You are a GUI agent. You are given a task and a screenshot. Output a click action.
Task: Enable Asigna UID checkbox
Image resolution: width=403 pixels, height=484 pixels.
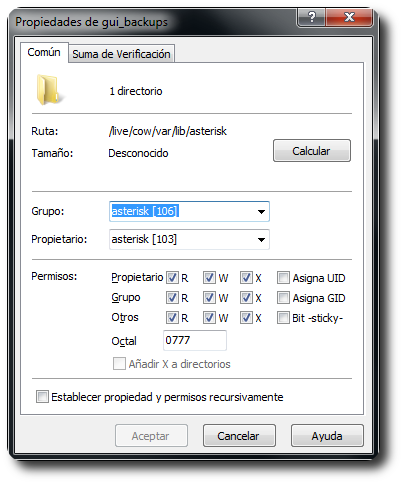point(283,278)
